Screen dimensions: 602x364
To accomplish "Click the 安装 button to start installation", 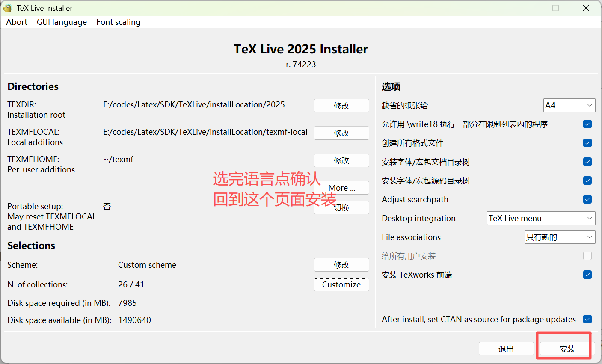I will point(567,349).
